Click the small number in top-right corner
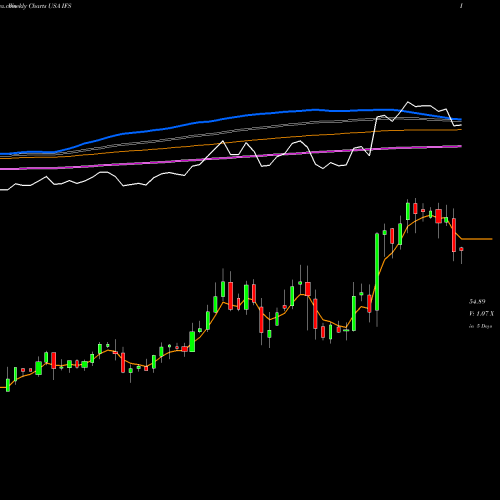The height and width of the screenshot is (500, 500). 461,6
